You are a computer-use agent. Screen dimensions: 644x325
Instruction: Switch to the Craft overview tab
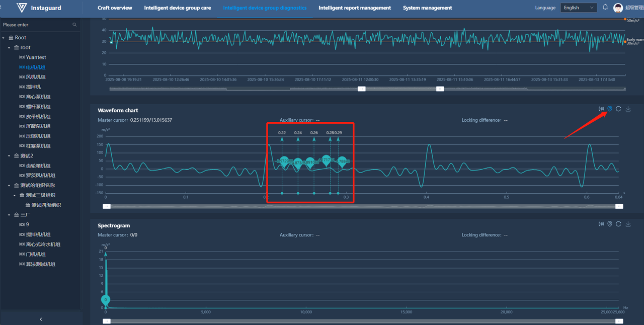click(x=115, y=8)
